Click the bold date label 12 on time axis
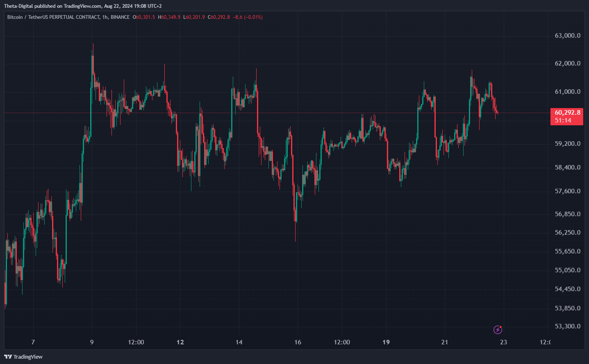 pyautogui.click(x=180, y=342)
